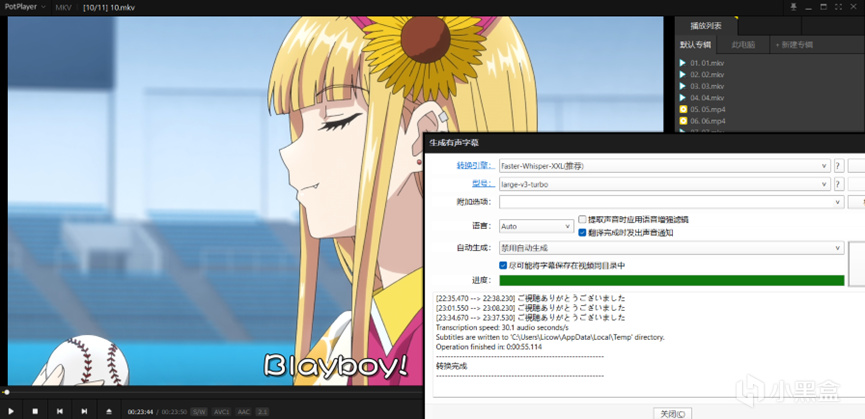Switch to the 默认专辑 album tab

[x=695, y=45]
